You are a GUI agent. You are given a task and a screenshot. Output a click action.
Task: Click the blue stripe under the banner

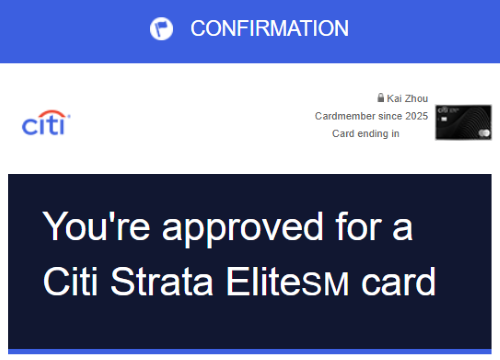(250, 351)
